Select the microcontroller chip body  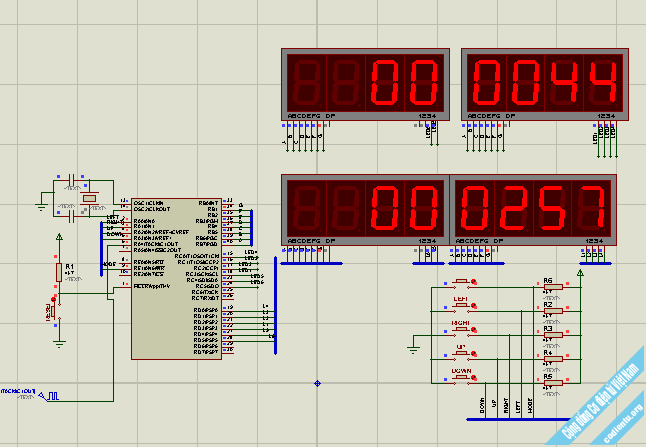click(x=176, y=279)
